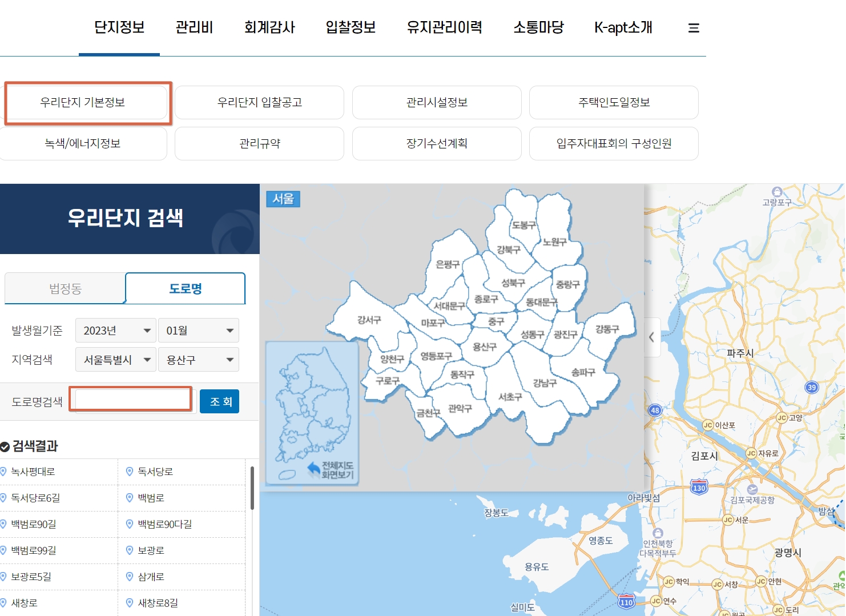The image size is (846, 616).
Task: Open 녹색/에너지정보
Action: point(83,143)
